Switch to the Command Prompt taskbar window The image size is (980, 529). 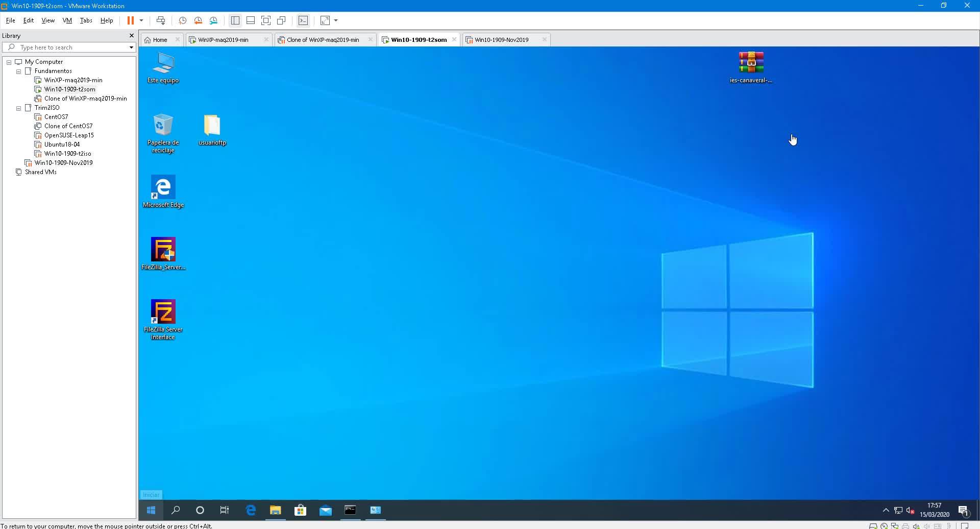[x=351, y=510]
